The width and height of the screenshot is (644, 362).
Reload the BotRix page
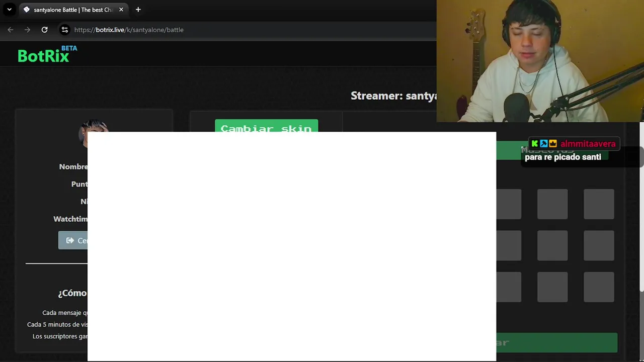pyautogui.click(x=44, y=30)
